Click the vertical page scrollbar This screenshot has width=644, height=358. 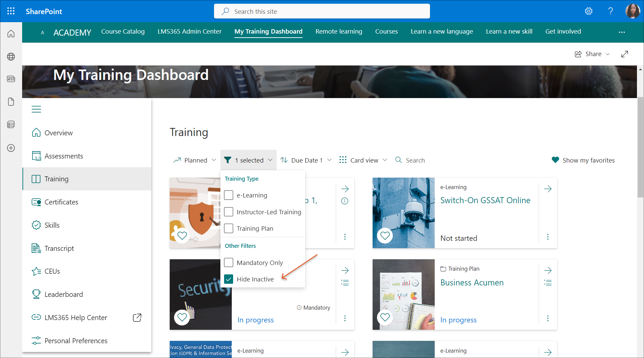640,148
